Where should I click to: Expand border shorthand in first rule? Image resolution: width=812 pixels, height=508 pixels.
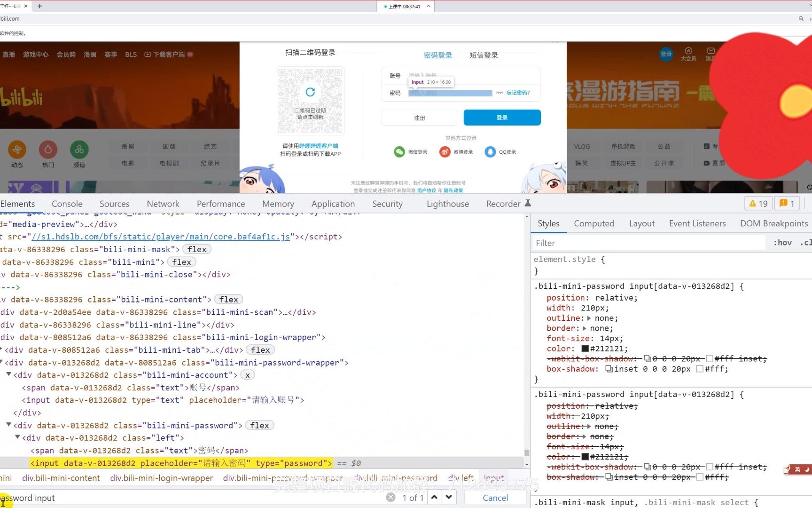click(585, 329)
